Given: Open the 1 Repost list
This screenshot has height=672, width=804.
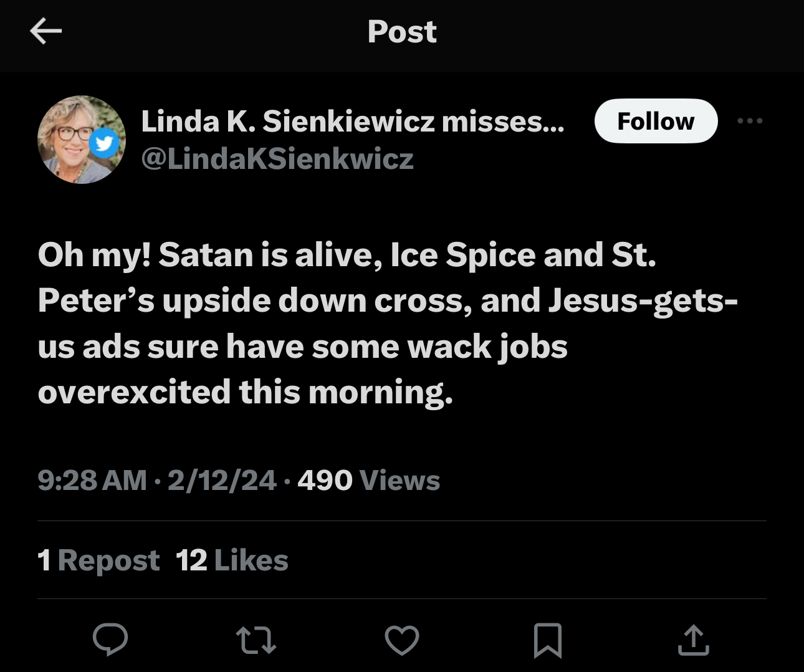Looking at the screenshot, I should click(x=98, y=560).
